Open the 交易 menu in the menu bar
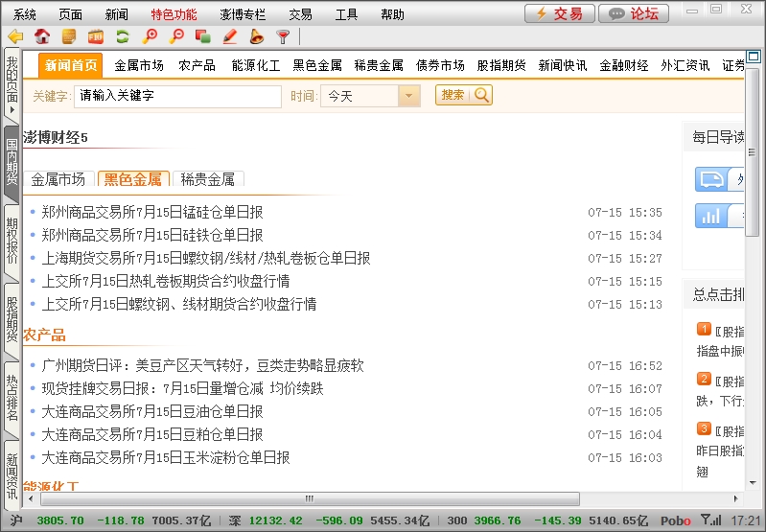Viewport: 766px width, 532px height. (x=300, y=14)
